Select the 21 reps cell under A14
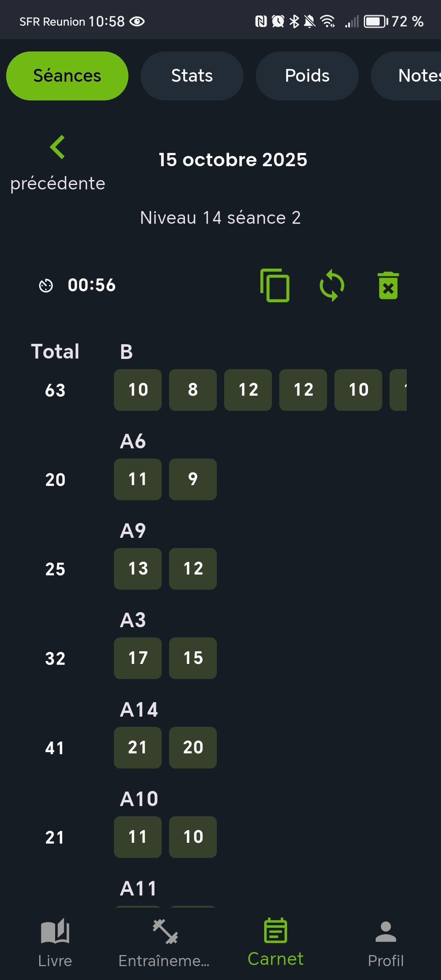The height and width of the screenshot is (980, 441). (x=138, y=748)
